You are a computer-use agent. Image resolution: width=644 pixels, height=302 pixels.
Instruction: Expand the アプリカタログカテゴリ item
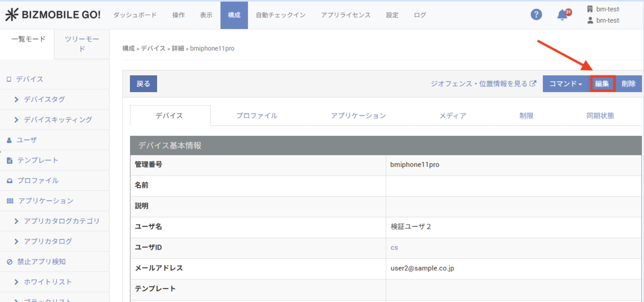[x=16, y=221]
